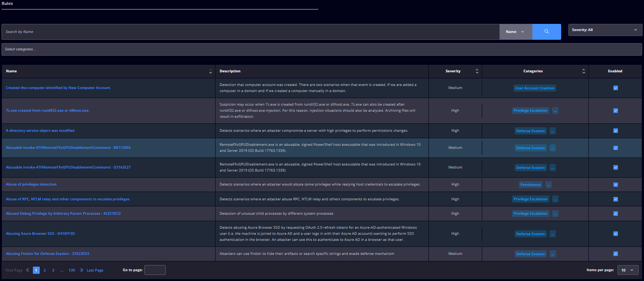
Task: Click the Go to page input box
Action: [x=155, y=270]
